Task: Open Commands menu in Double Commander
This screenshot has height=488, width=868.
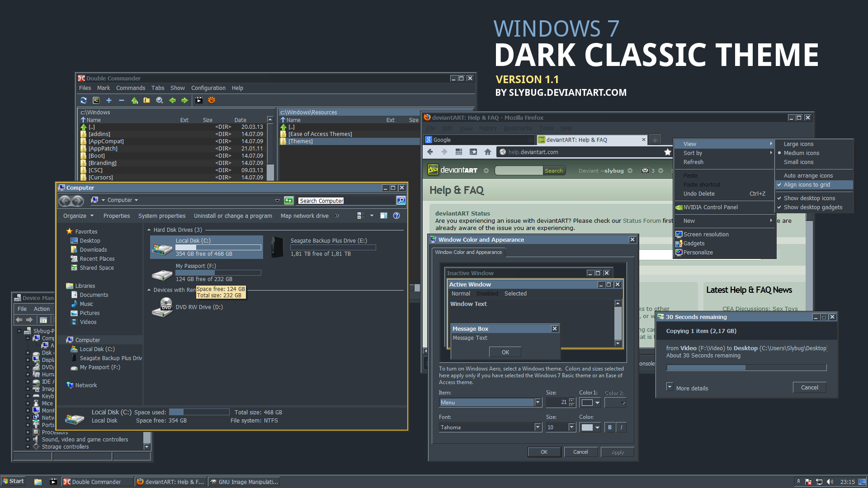Action: pyautogui.click(x=131, y=88)
